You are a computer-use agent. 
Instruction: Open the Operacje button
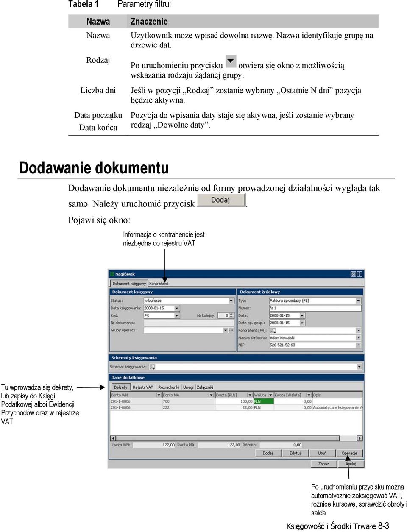(350, 453)
